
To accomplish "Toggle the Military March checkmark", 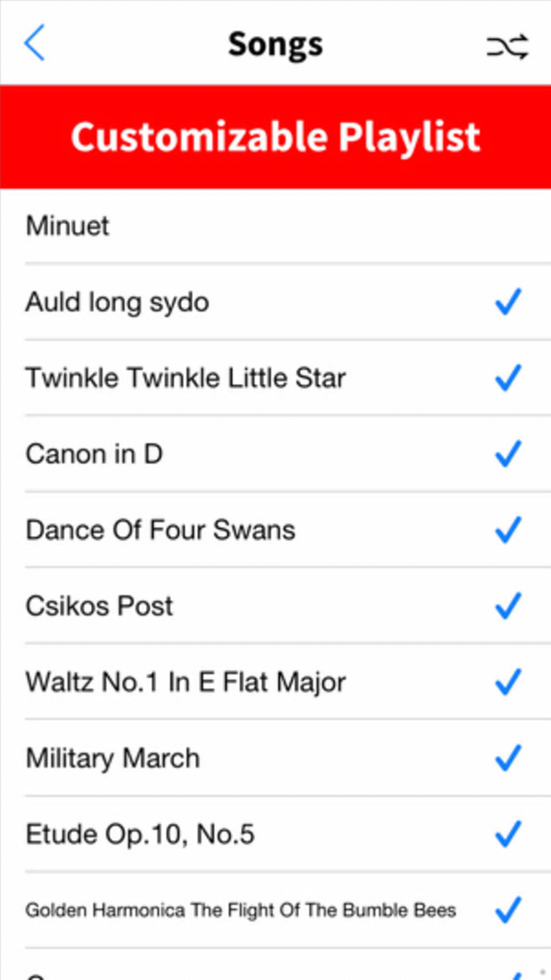I will 508,758.
